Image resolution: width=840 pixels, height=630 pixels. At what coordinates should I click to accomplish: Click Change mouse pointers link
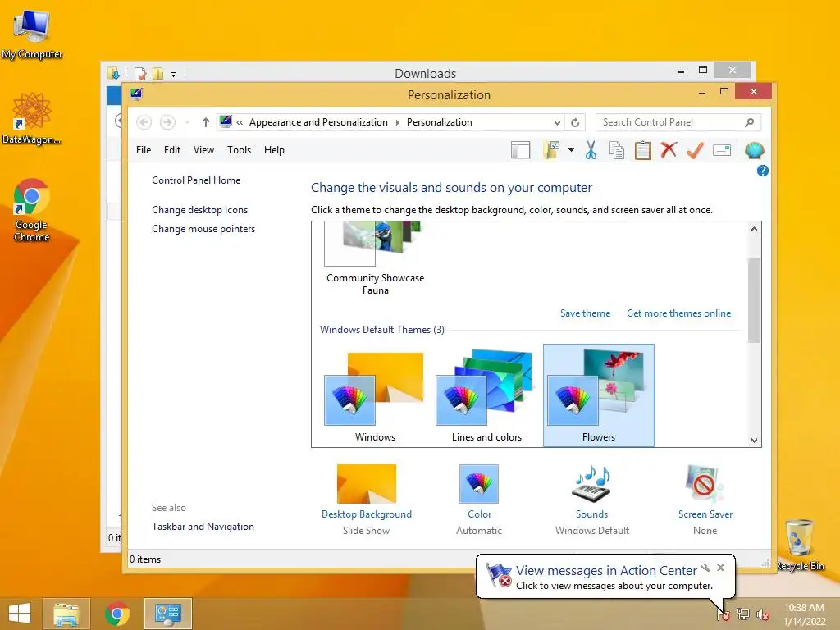(203, 229)
